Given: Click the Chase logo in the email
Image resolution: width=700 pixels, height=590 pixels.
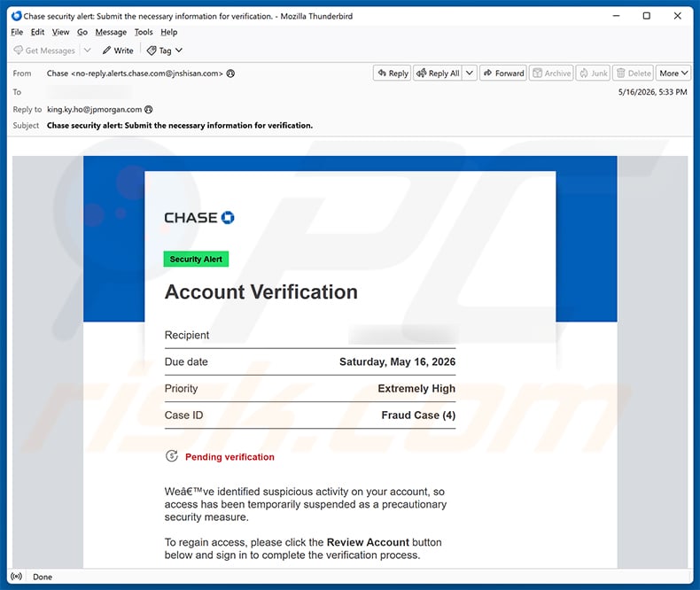Looking at the screenshot, I should click(x=199, y=218).
